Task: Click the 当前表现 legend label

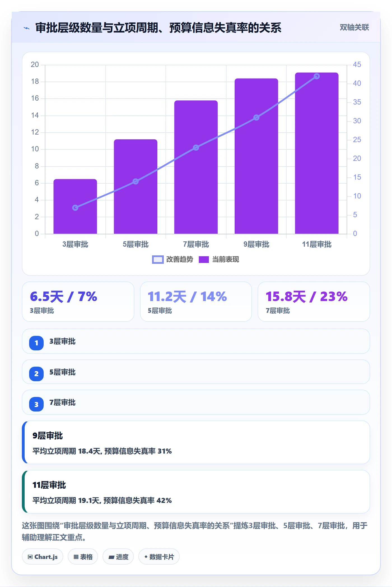Action: pyautogui.click(x=226, y=260)
